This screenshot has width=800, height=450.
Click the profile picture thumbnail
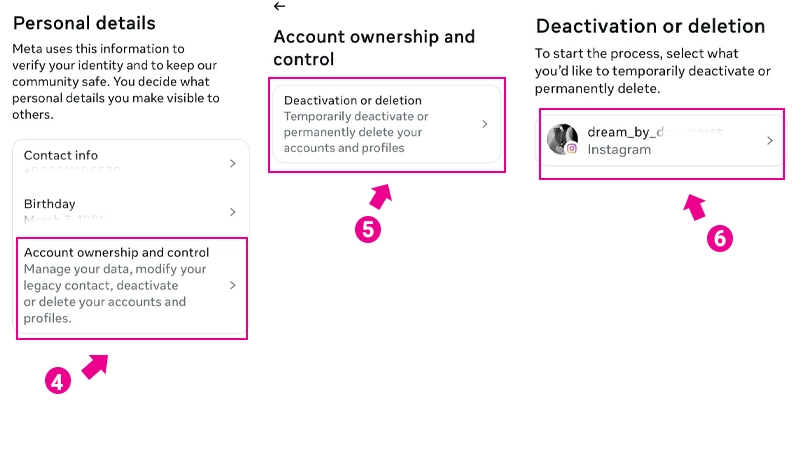[562, 139]
